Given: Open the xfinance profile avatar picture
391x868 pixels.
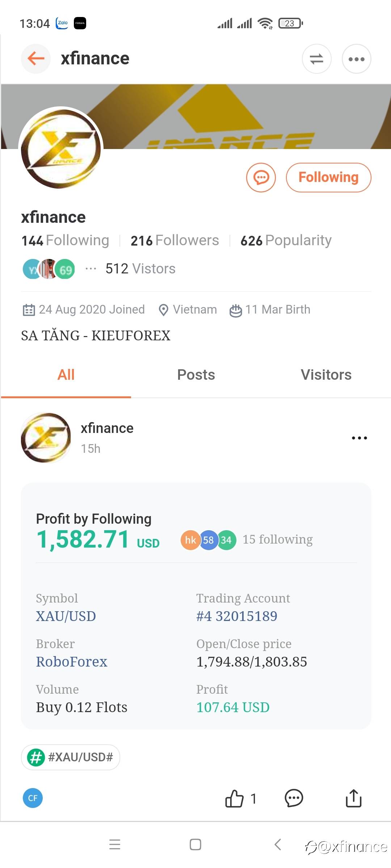Looking at the screenshot, I should [x=61, y=148].
